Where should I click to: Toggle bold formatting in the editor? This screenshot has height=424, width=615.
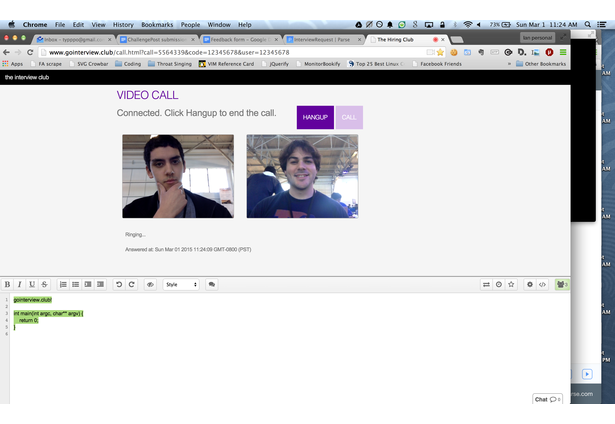[7, 284]
